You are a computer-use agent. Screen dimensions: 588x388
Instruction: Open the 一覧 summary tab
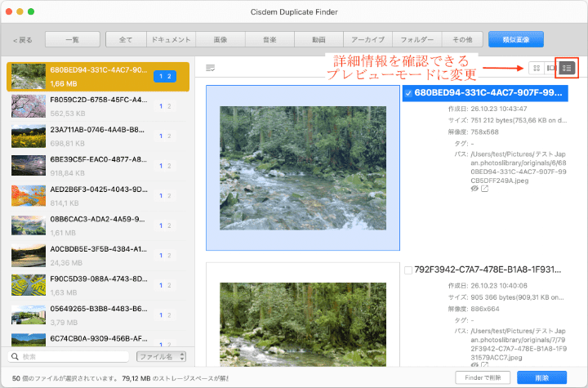(x=73, y=39)
